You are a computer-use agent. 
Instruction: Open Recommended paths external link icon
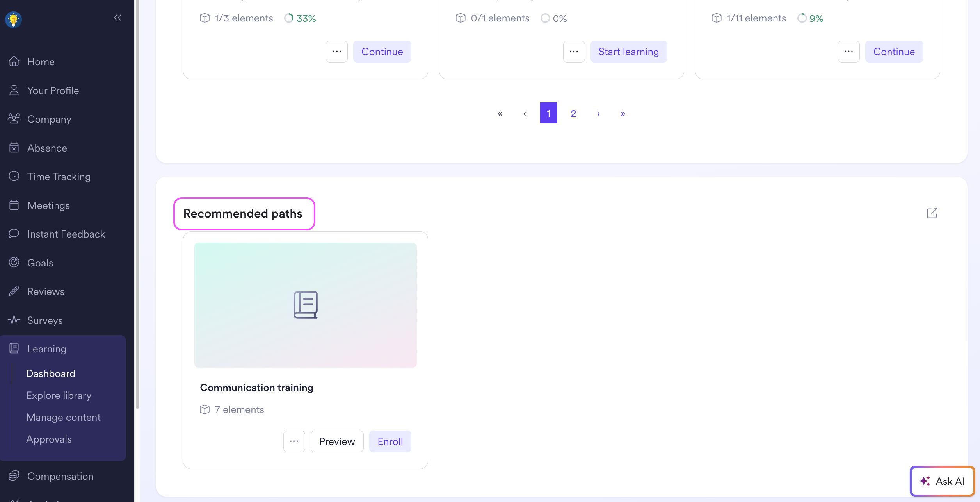click(x=932, y=213)
